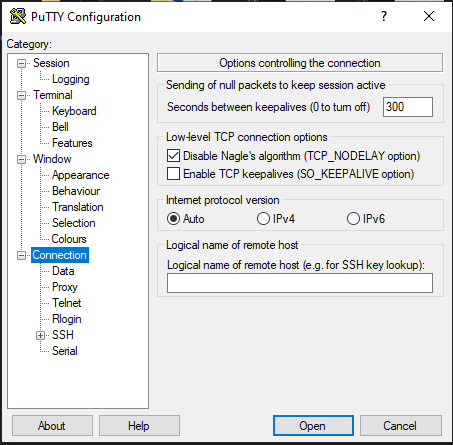This screenshot has width=453, height=445.
Task: Enable TCP keepalives checkbox
Action: (x=173, y=174)
